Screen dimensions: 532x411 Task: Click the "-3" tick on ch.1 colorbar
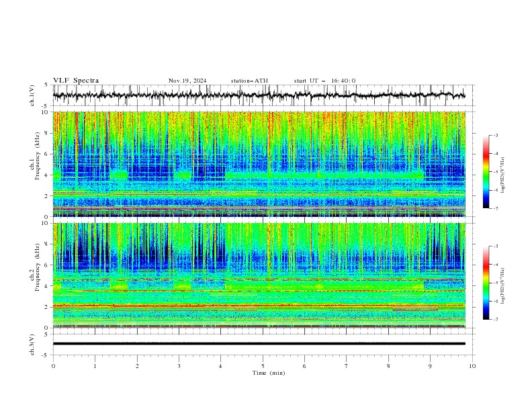495,135
